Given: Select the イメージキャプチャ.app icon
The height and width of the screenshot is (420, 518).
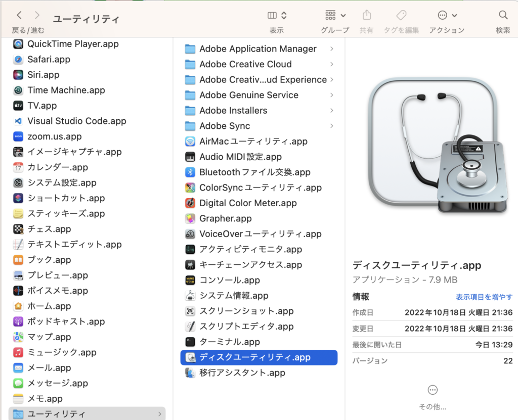Looking at the screenshot, I should click(x=18, y=152).
